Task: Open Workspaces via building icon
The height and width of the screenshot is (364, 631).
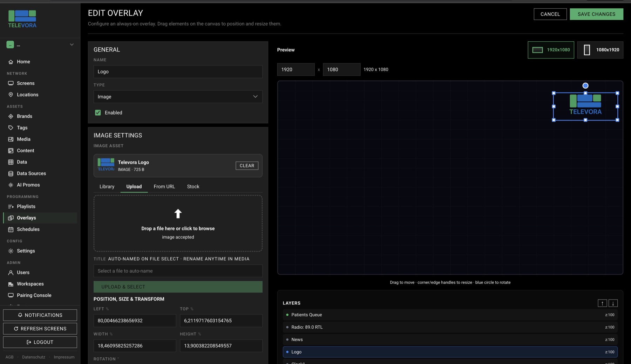Action: [x=11, y=284]
